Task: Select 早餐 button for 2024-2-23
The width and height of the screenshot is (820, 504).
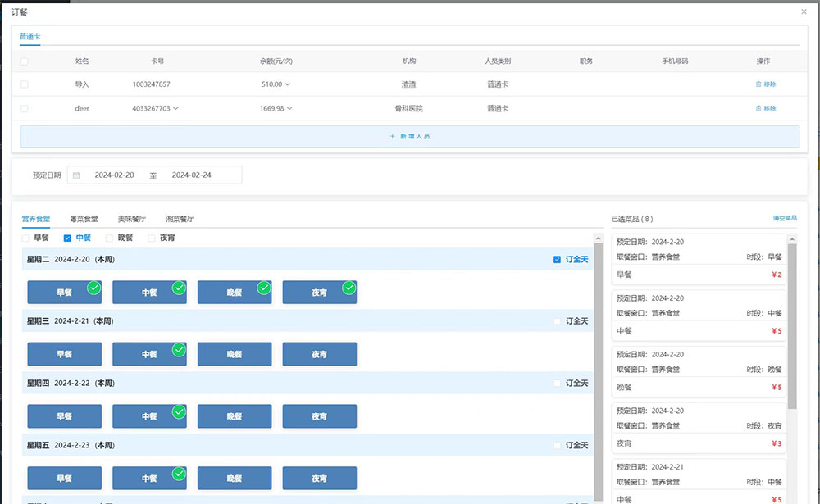Action: pyautogui.click(x=64, y=479)
